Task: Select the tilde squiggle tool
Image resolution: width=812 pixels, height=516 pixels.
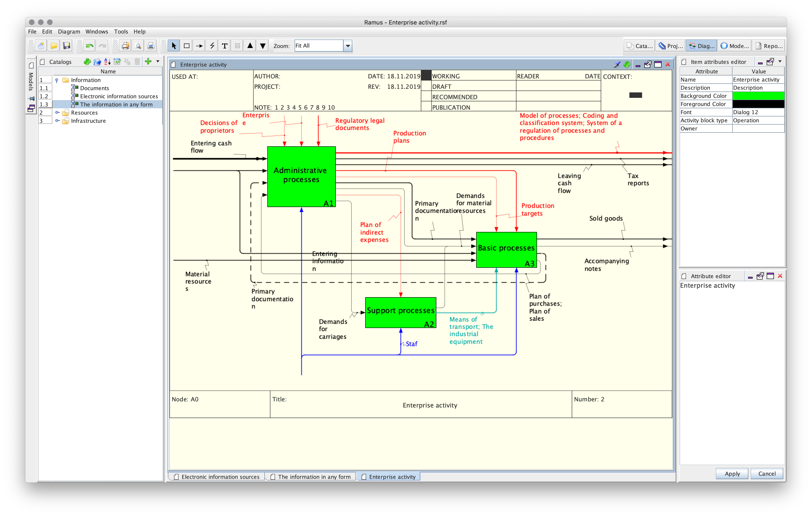Action: [212, 46]
